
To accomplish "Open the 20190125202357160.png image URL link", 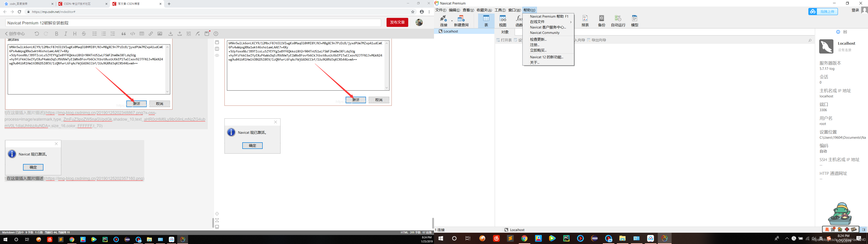I will [x=95, y=179].
